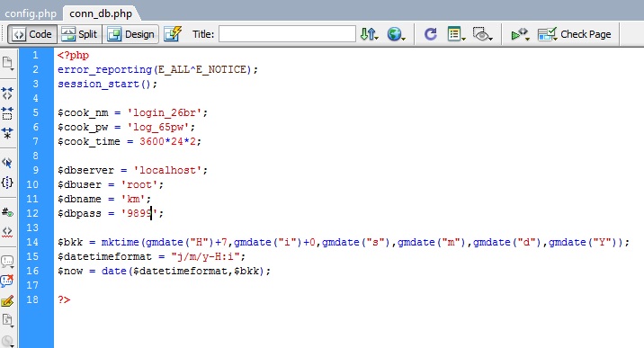
Task: Select the conn_db.php tab
Action: coord(101,13)
